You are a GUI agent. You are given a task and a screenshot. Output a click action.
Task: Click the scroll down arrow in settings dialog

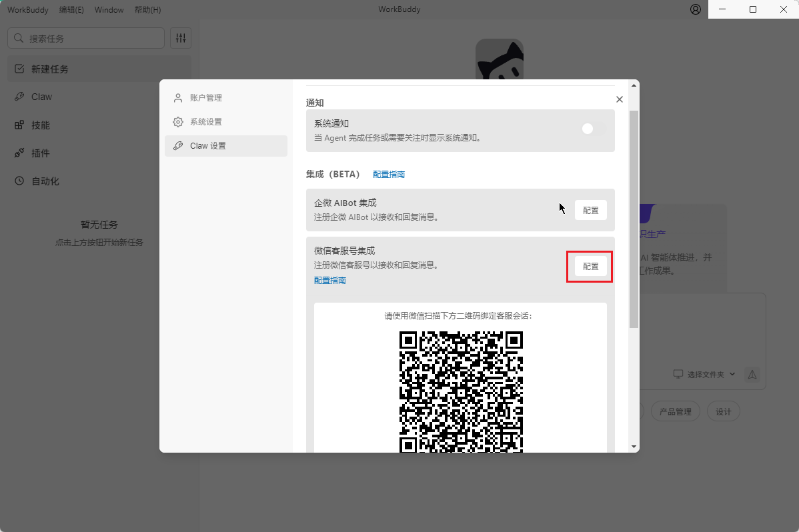[x=634, y=447]
